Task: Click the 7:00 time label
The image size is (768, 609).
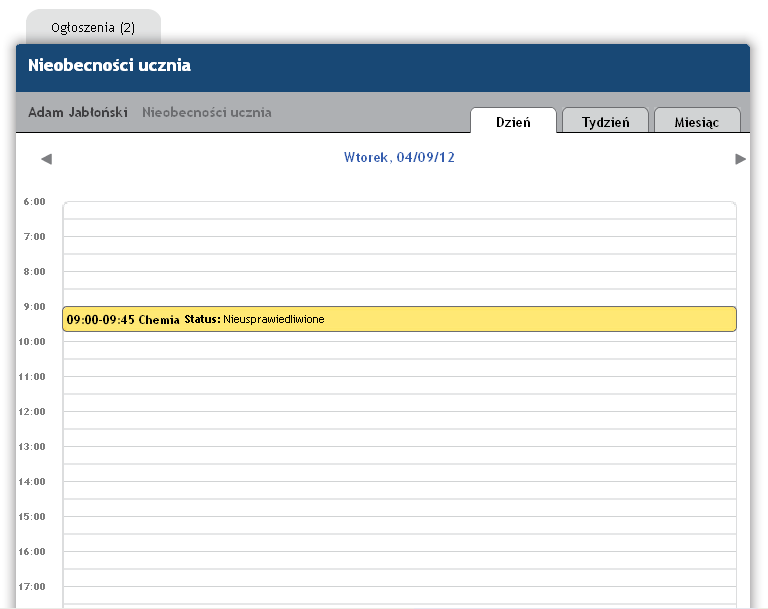Action: coord(34,237)
